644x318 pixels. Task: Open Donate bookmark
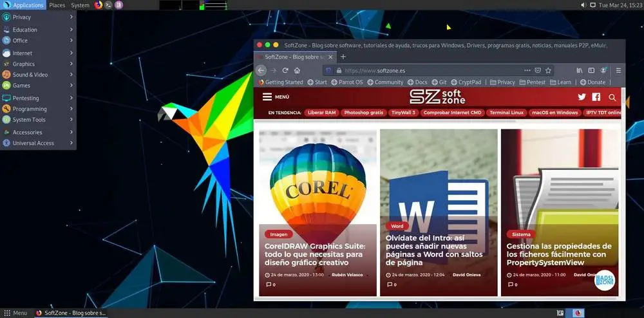(x=592, y=82)
